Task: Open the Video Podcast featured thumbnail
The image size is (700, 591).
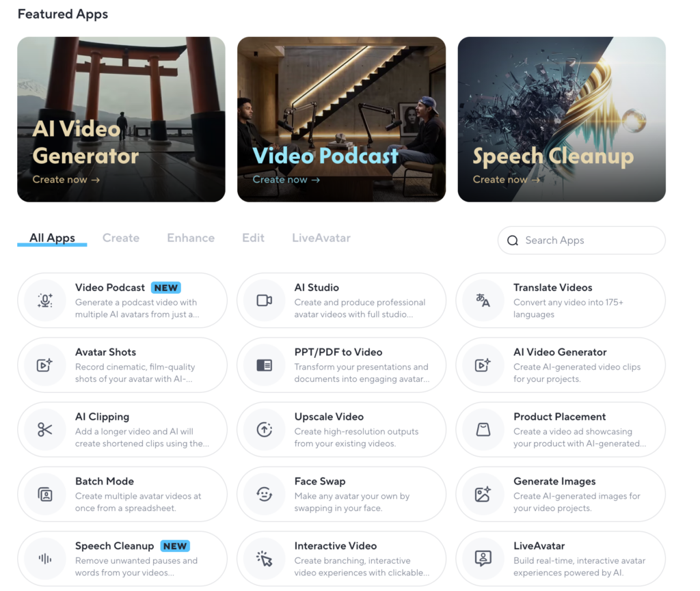Action: click(x=342, y=119)
